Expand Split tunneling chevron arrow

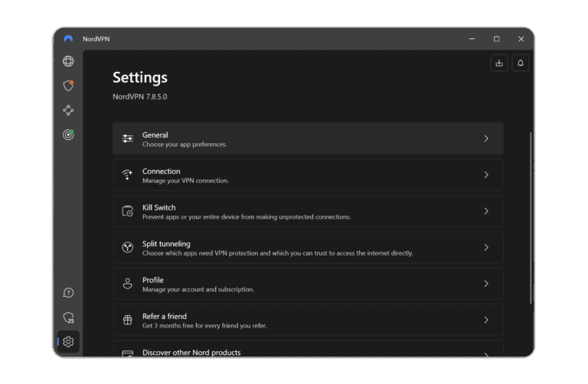[x=486, y=247]
